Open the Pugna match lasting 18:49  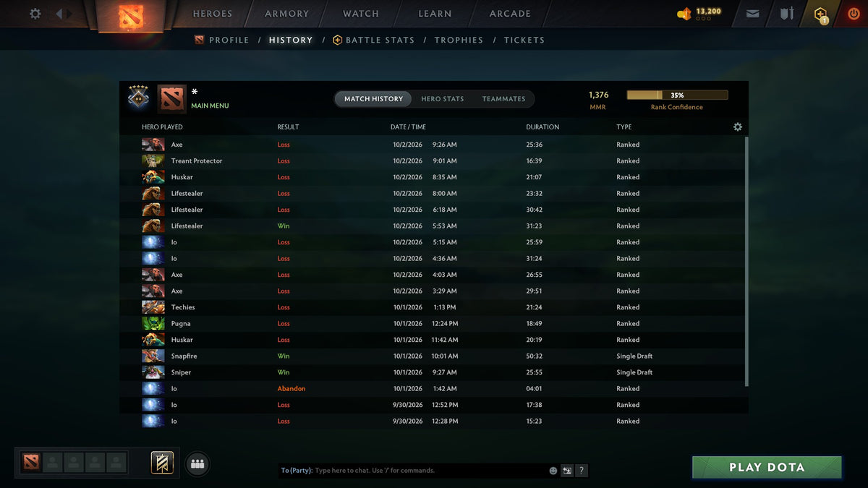pos(432,323)
